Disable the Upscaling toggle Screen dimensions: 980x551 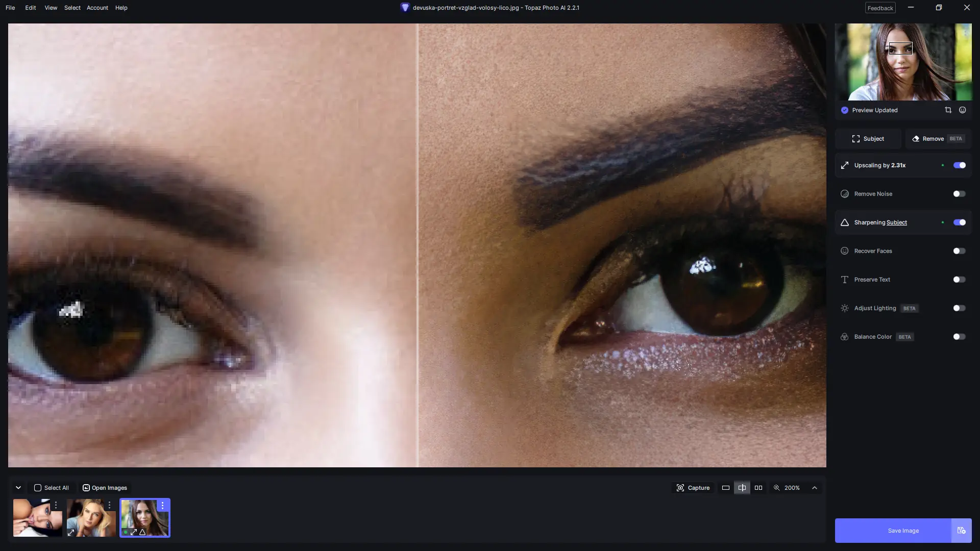959,165
